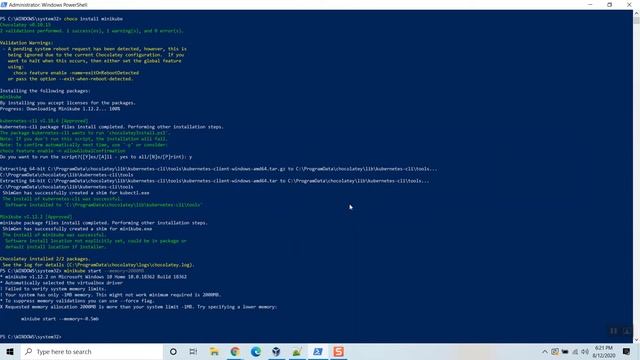Open the orange S app in taskbar
The width and height of the screenshot is (640, 360).
point(338,351)
